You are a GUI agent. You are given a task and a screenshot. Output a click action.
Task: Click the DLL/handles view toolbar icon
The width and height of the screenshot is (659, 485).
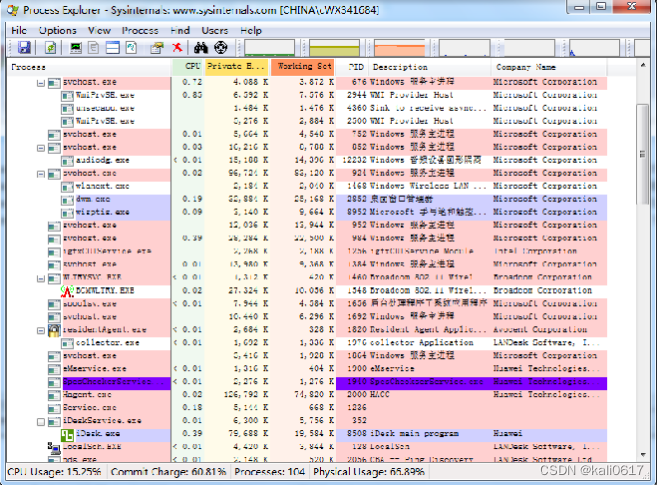[x=131, y=47]
